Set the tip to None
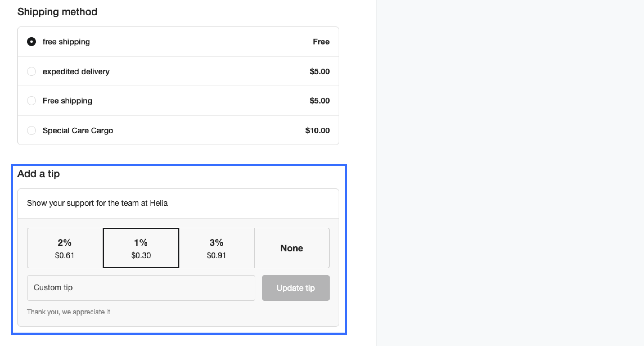The height and width of the screenshot is (346, 644). (x=292, y=248)
